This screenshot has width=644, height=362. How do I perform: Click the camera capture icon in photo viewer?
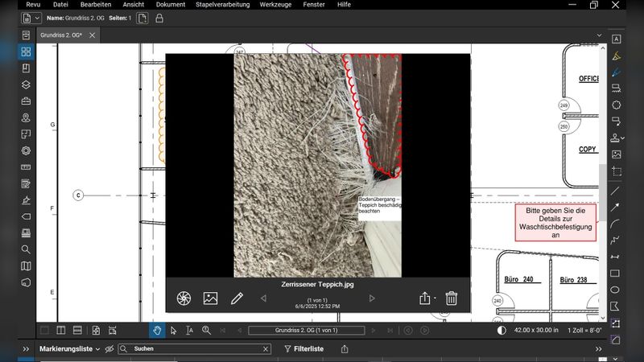184,298
